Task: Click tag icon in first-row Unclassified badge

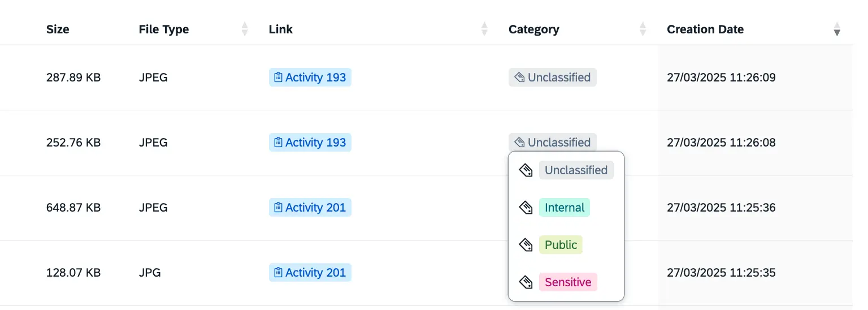Action: coord(519,77)
